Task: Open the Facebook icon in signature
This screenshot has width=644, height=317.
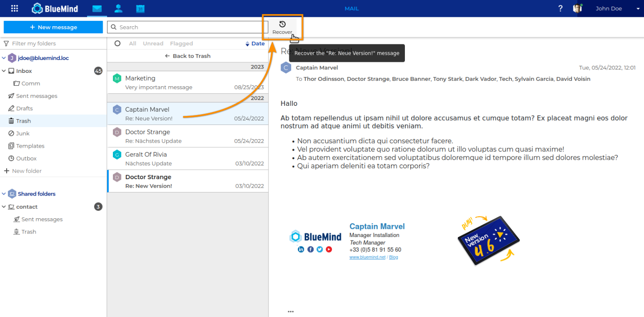Action: click(x=311, y=249)
